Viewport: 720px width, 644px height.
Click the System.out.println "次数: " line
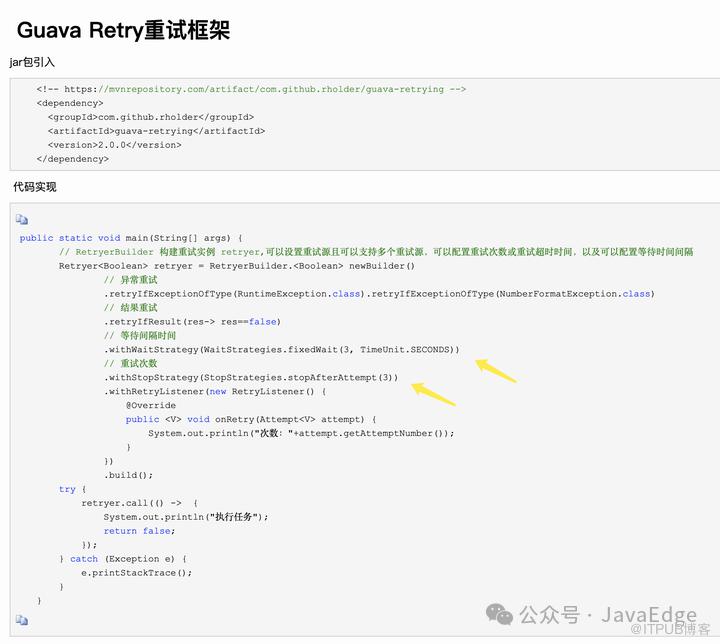pyautogui.click(x=301, y=433)
